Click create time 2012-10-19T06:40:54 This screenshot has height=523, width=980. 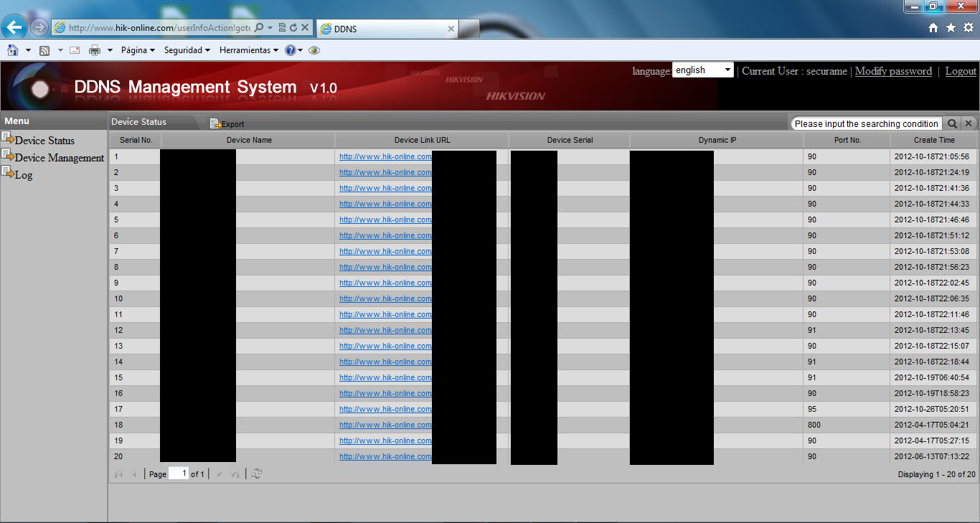932,377
